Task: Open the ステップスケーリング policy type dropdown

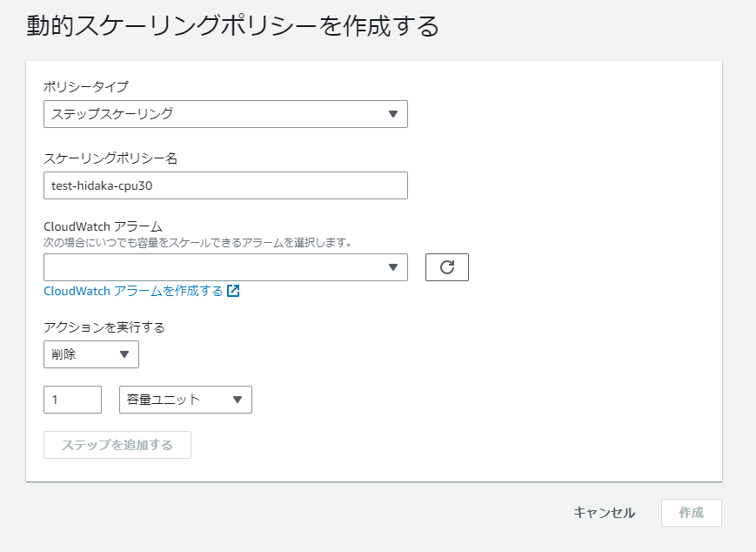Action: click(x=225, y=114)
